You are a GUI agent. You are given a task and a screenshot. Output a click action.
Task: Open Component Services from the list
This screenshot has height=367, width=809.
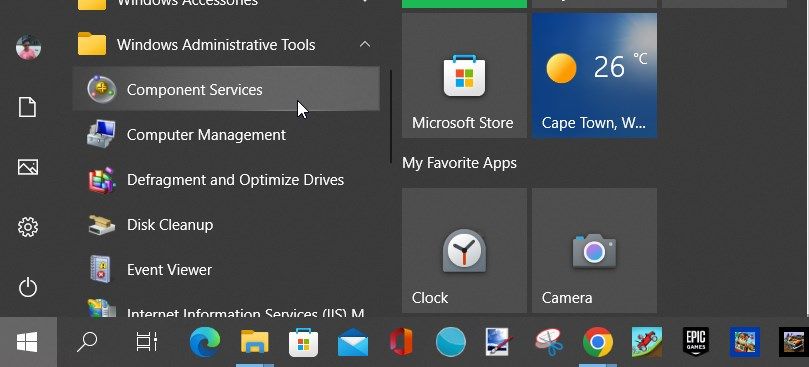coord(226,89)
